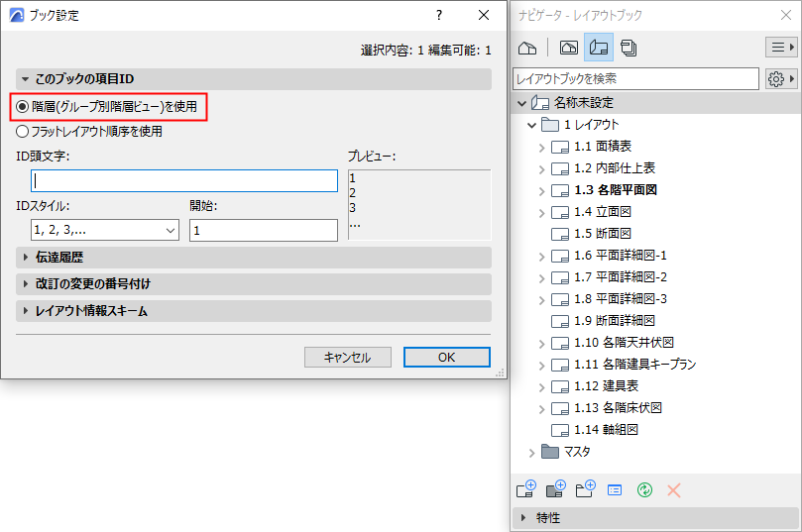Image resolution: width=802 pixels, height=532 pixels.
Task: Select 1.9 断面詳細図 layout
Action: (615, 321)
